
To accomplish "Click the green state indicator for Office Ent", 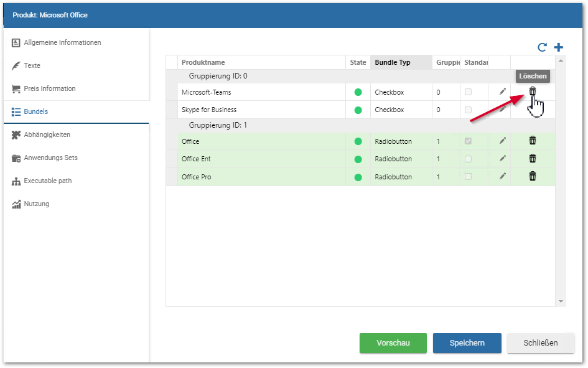I will click(358, 159).
